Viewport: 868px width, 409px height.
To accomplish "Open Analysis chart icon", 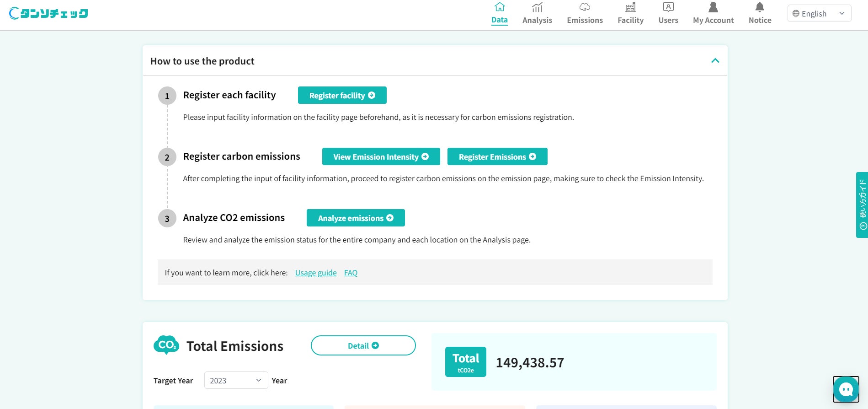I will click(537, 7).
